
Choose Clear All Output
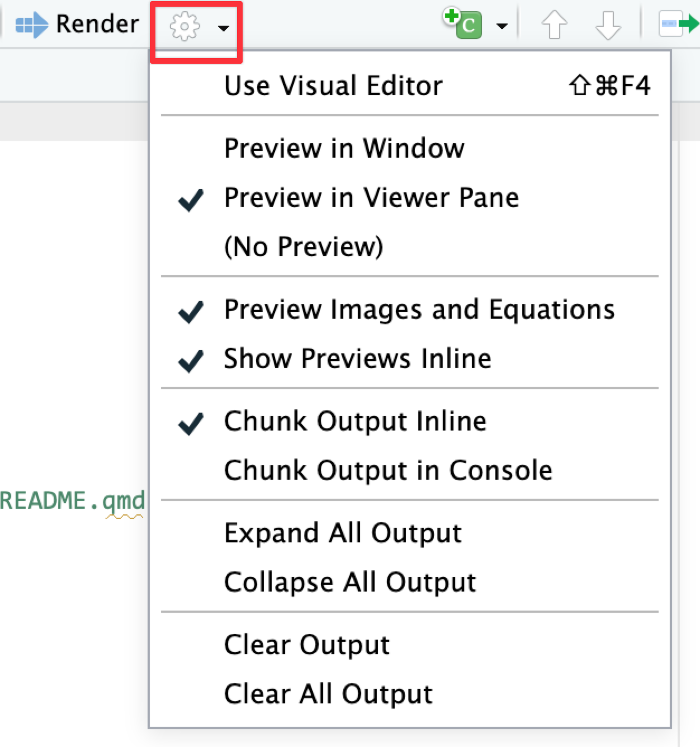(x=328, y=694)
